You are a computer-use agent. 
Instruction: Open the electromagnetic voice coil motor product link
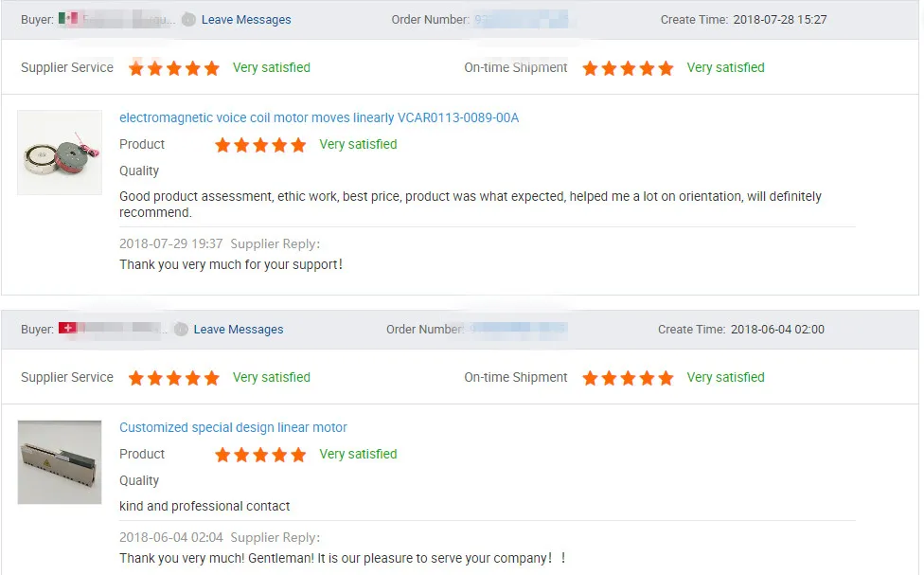[319, 117]
